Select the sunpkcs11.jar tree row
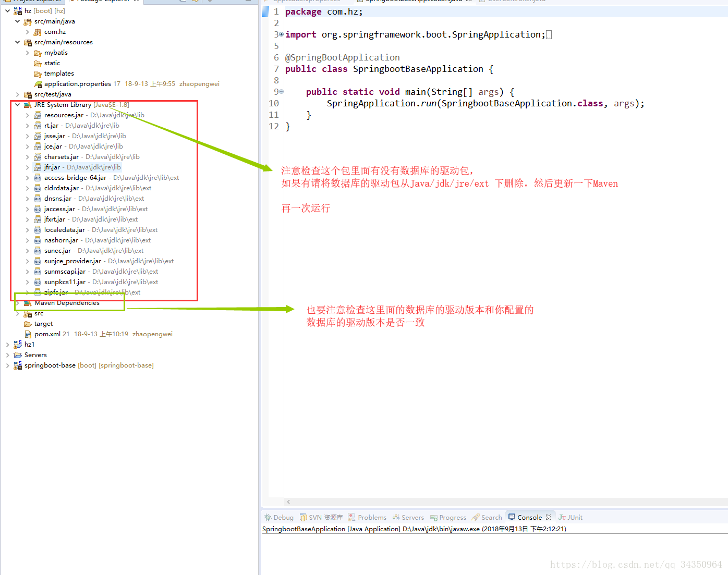Screen dimensions: 728x575 96,282
